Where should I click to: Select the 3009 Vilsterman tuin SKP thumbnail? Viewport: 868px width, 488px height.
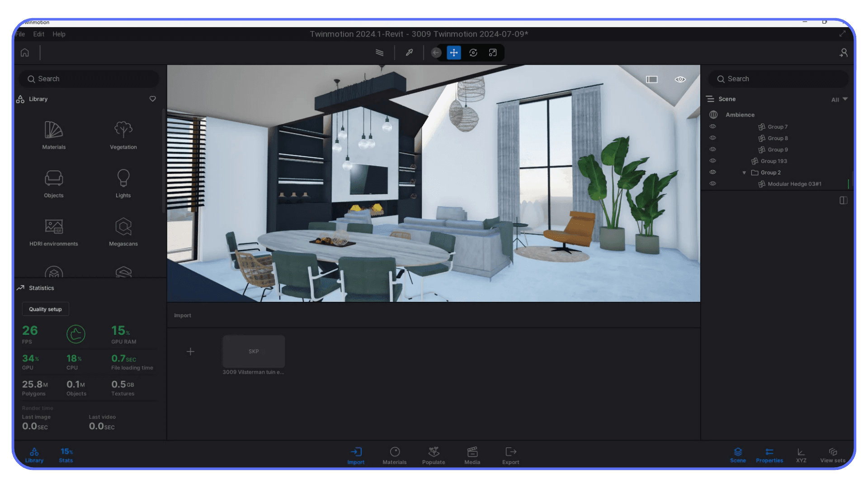click(x=253, y=351)
